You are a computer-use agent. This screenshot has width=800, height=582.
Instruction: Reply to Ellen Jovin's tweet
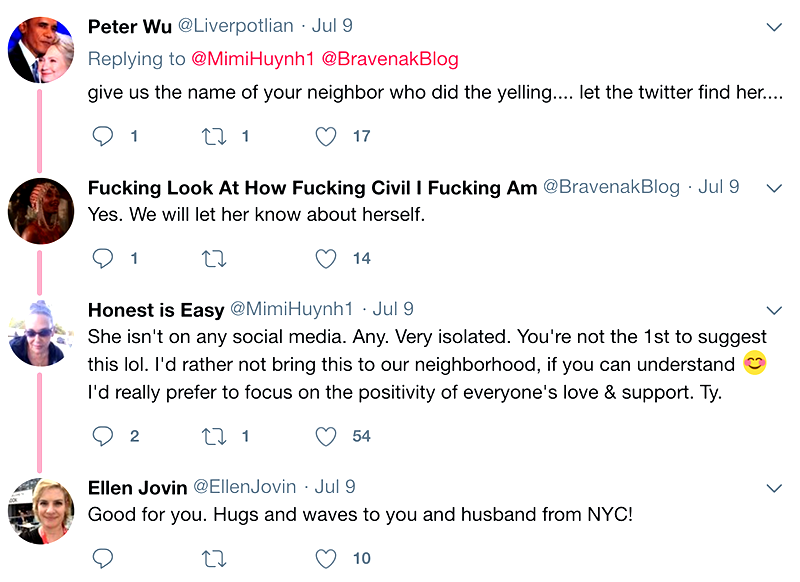(103, 557)
